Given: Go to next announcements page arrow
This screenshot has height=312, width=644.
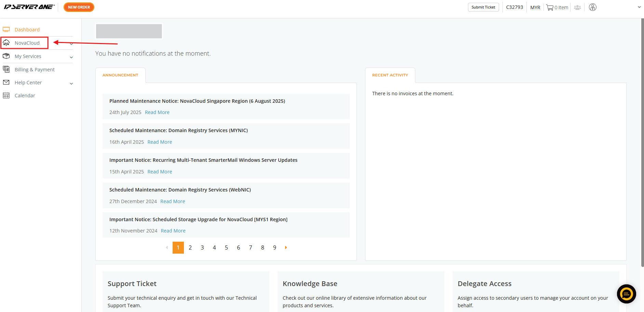Looking at the screenshot, I should 286,247.
